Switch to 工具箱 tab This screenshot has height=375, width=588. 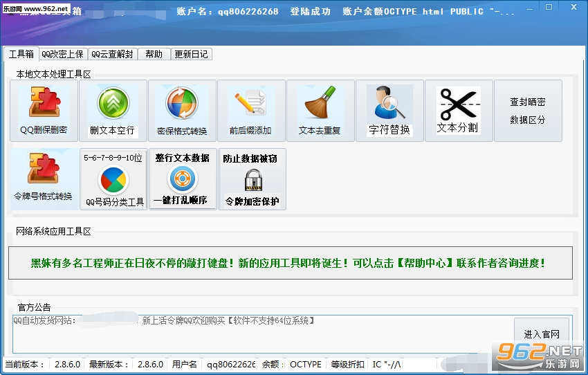21,54
